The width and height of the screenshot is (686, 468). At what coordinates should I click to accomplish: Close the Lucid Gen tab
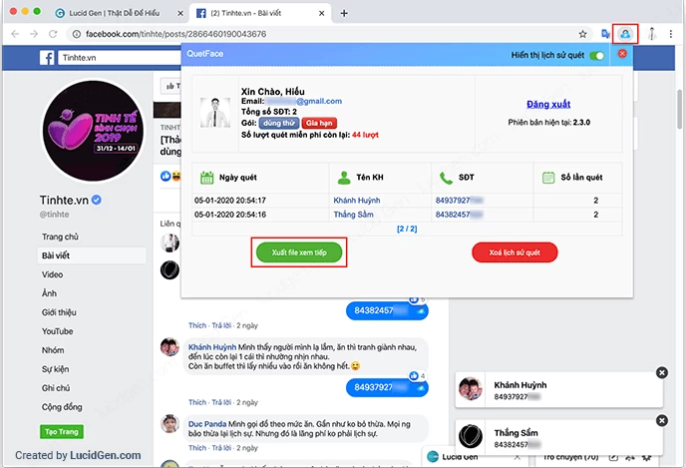tap(180, 13)
